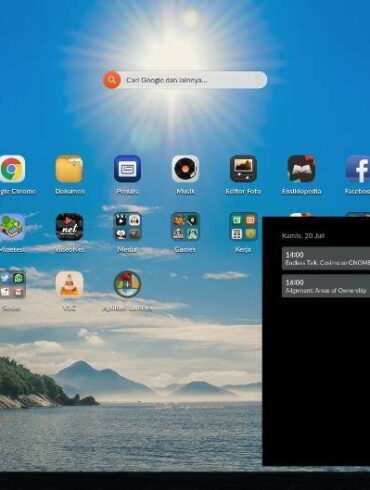Click the Editor Foto label text
This screenshot has width=370, height=490.
tap(243, 191)
